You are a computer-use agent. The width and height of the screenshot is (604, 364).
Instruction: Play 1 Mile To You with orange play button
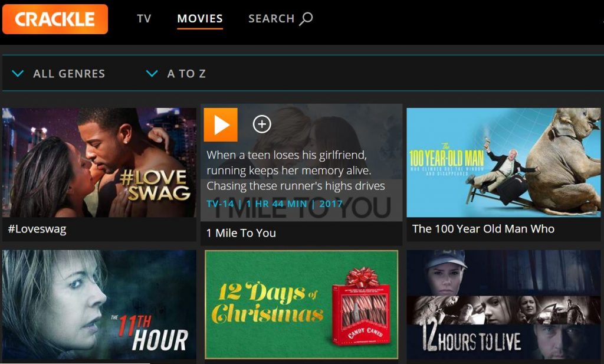click(x=221, y=125)
